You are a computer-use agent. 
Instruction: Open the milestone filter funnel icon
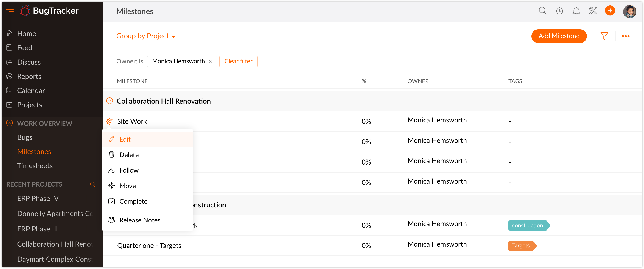[604, 36]
